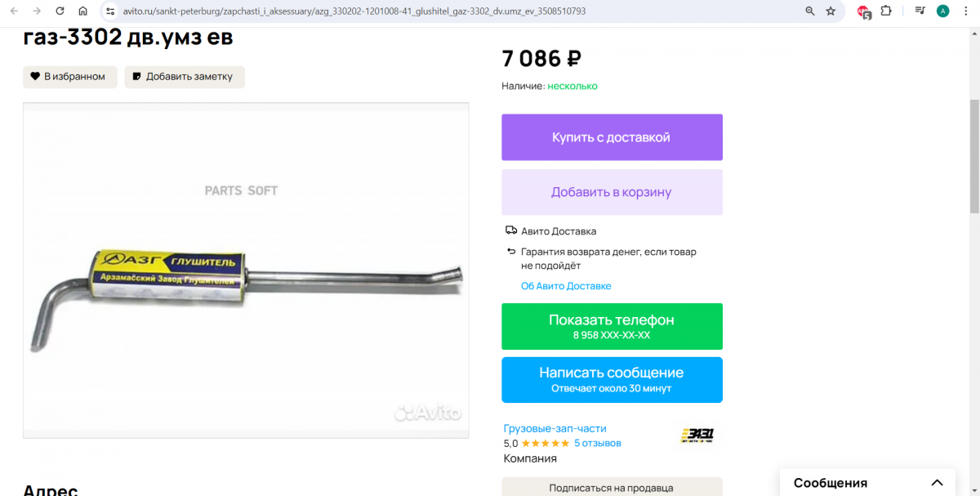The height and width of the screenshot is (496, 980).
Task: Toggle the В избранном favorite heart
Action: pyautogui.click(x=69, y=77)
